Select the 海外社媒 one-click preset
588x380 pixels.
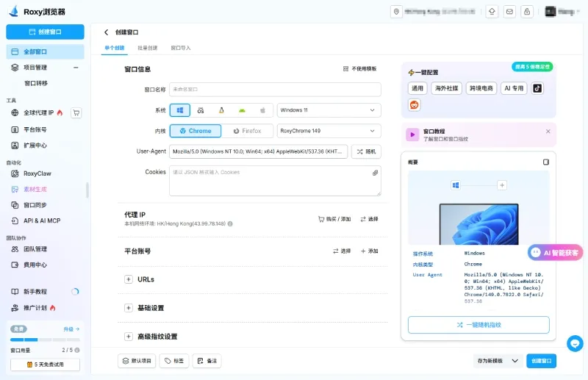click(x=446, y=88)
